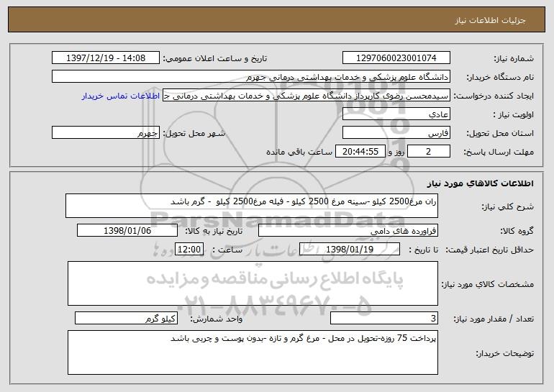The image size is (554, 392).
Task: Click the buyer organization name field
Action: pyautogui.click(x=251, y=77)
